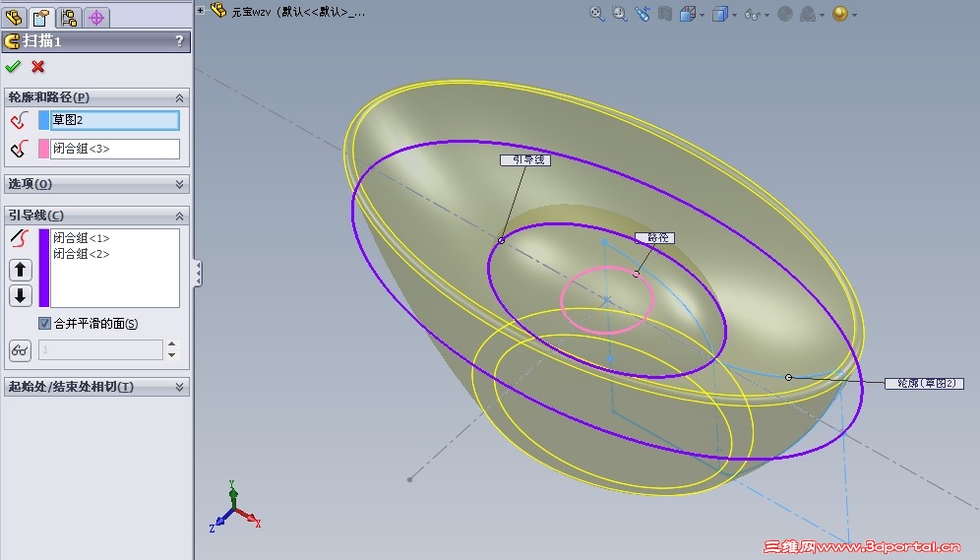
Task: Toggle the 合并平滑的面(S) checkbox
Action: click(44, 323)
